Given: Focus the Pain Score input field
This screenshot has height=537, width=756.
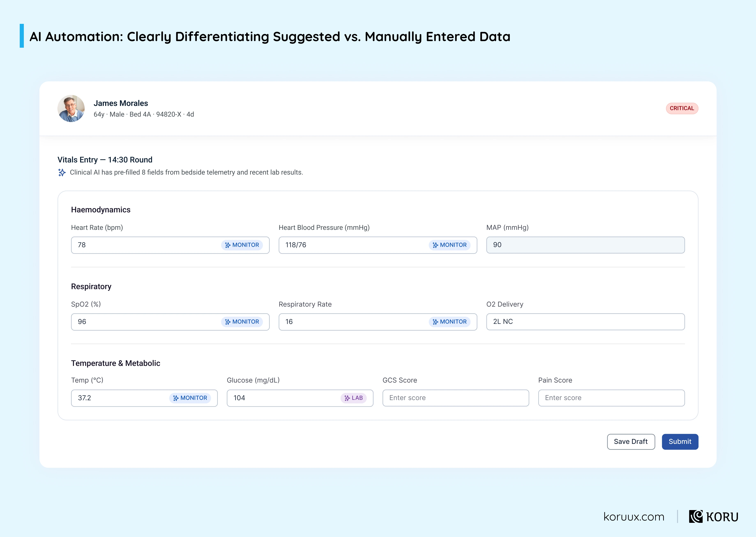Looking at the screenshot, I should [611, 398].
